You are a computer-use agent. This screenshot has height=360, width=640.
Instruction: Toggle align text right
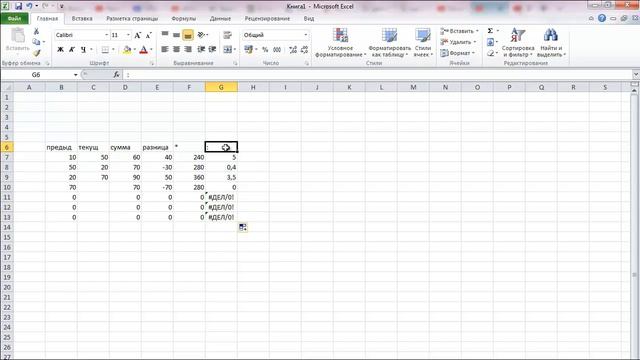click(188, 49)
